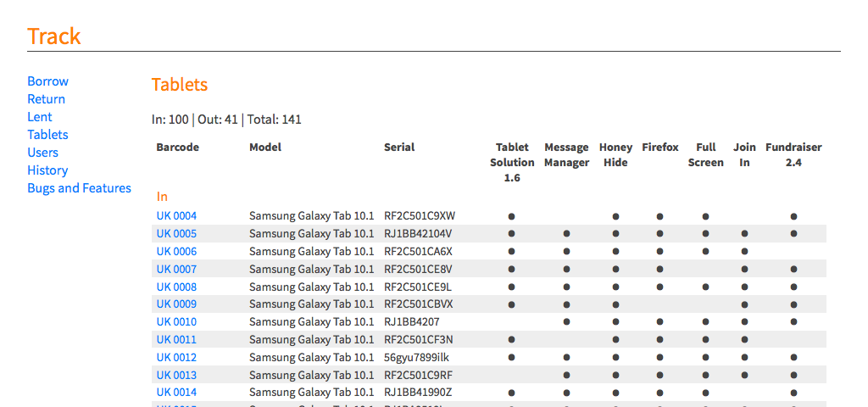Open tablet UK 0013

tap(176, 375)
